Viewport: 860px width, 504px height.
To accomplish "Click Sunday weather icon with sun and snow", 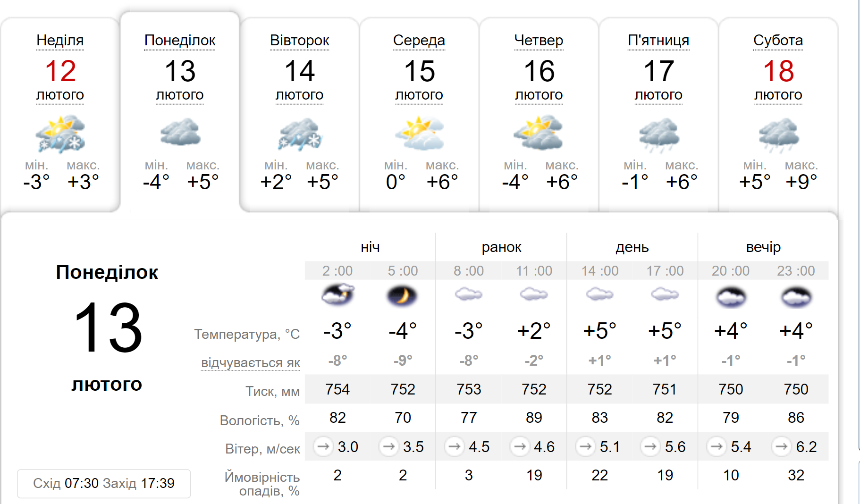I will click(60, 134).
